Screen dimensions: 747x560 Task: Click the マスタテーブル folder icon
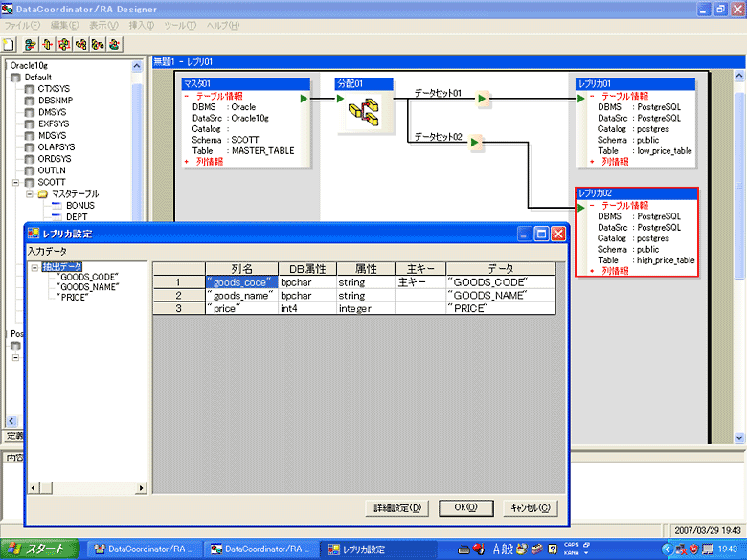(x=42, y=194)
